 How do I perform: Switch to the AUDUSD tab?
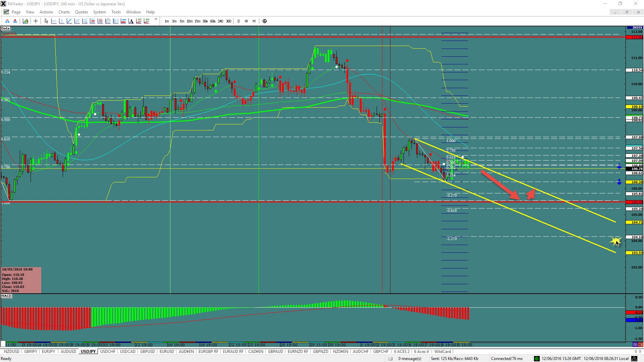(x=68, y=352)
